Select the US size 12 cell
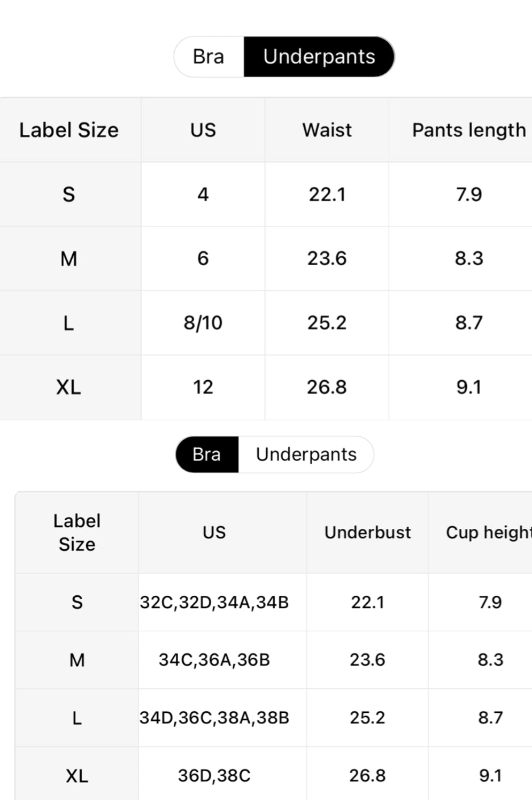This screenshot has width=532, height=800. click(203, 387)
